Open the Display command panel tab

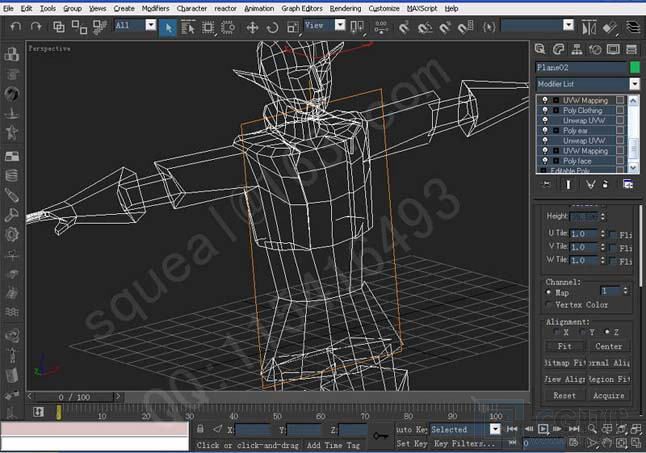pyautogui.click(x=613, y=49)
